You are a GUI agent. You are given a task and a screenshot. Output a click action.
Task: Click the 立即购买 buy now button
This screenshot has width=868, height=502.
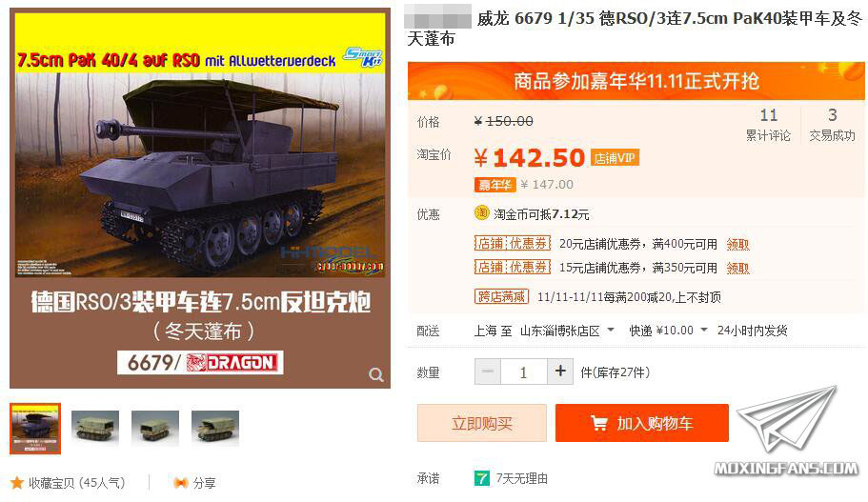481,423
